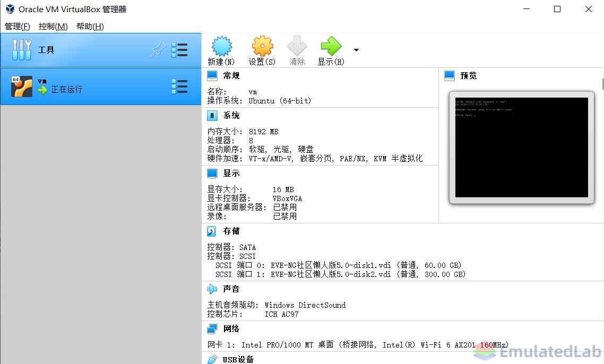Open Settings (设置) gear toolbar icon
The width and height of the screenshot is (604, 364).
click(x=262, y=46)
